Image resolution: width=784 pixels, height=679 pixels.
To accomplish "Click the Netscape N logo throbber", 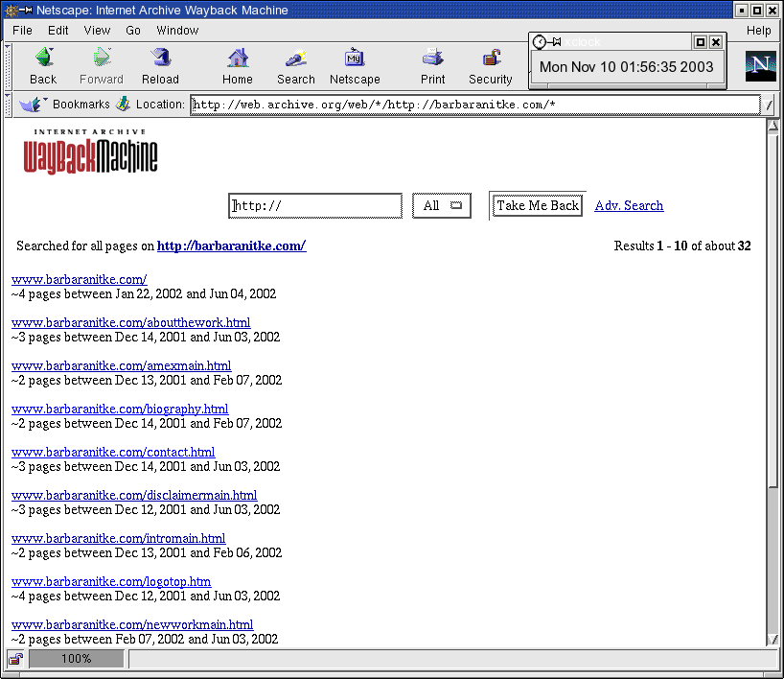I will point(760,65).
